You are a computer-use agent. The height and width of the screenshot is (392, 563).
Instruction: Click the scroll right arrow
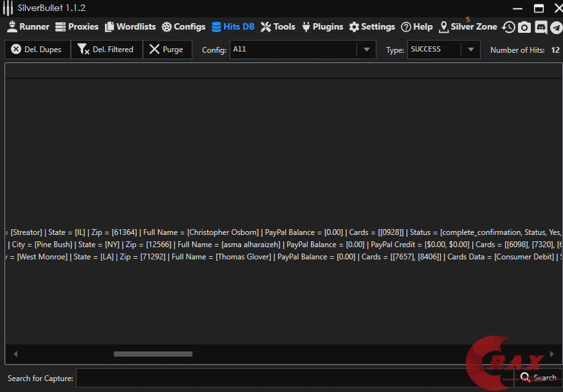(552, 354)
